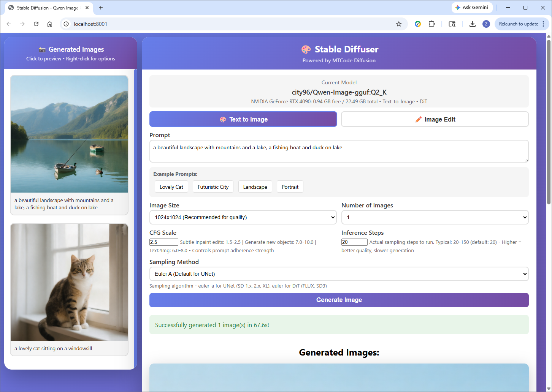Bookmark this page with the star icon
552x392 pixels.
(399, 24)
